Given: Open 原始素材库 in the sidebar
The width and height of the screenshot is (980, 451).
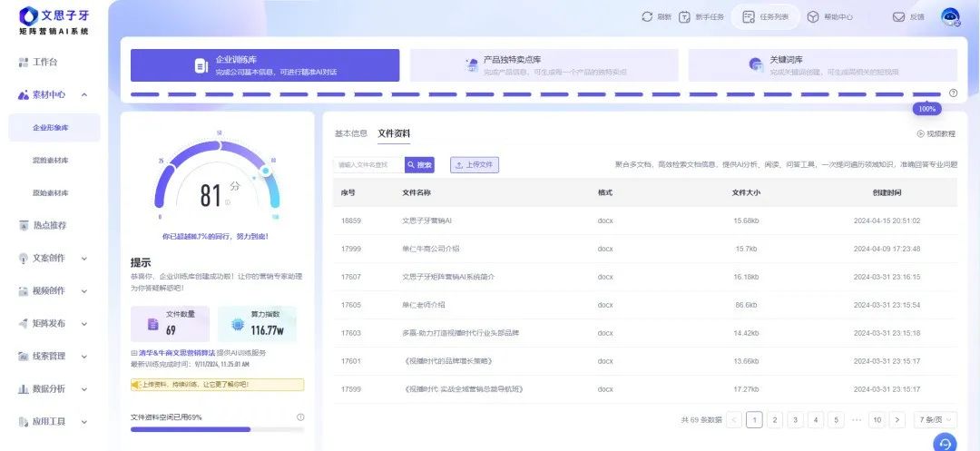Looking at the screenshot, I should pyautogui.click(x=51, y=193).
